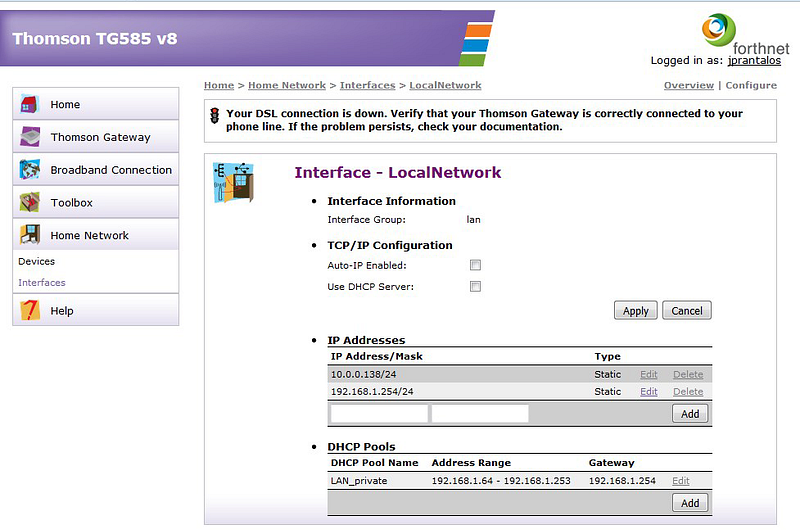Click the Home house icon in sidebar

30,104
